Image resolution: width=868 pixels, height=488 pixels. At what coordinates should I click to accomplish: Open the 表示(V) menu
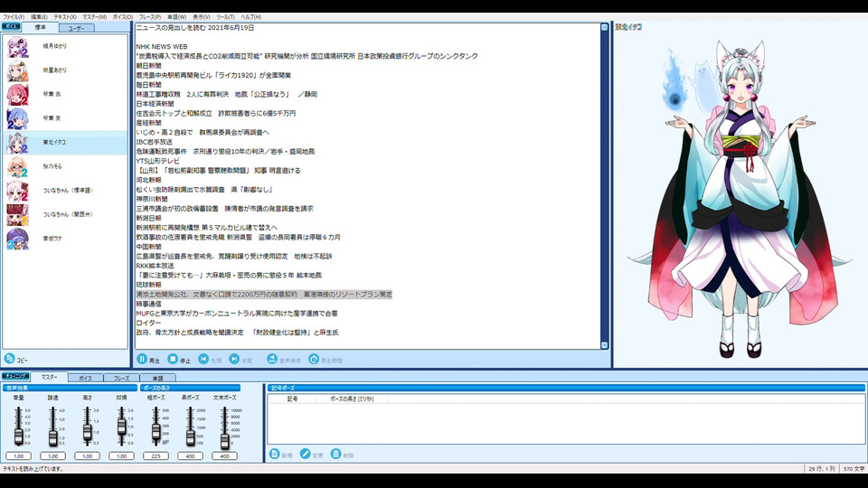(x=201, y=17)
